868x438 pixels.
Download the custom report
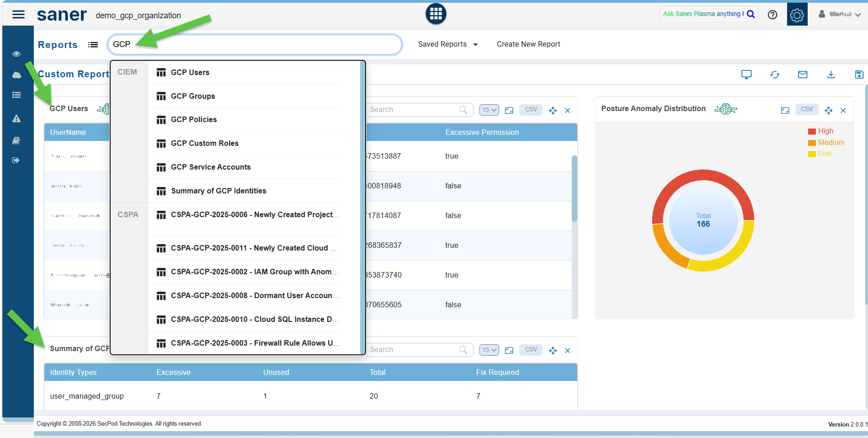click(x=831, y=75)
